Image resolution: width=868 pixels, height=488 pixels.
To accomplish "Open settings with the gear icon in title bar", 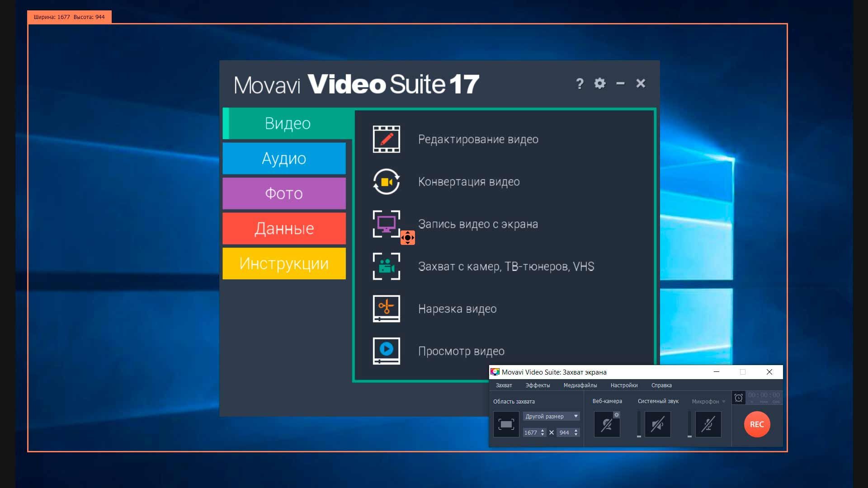I will coord(600,84).
